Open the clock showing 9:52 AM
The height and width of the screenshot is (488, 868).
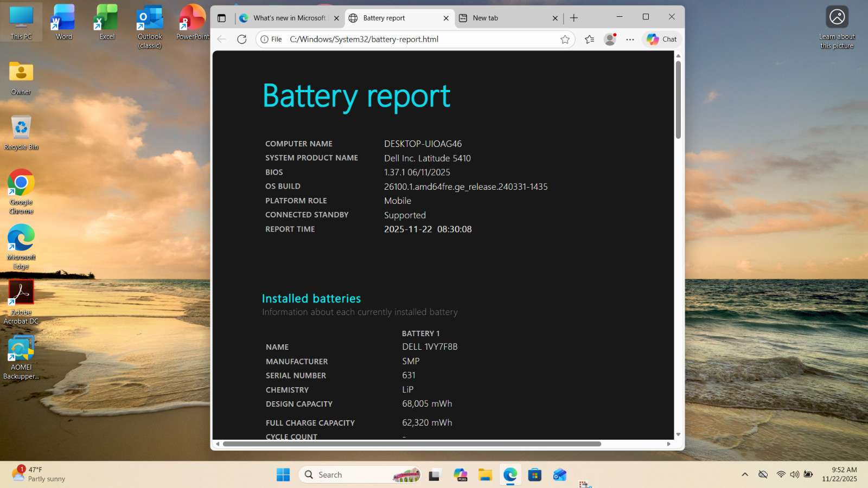pyautogui.click(x=840, y=474)
